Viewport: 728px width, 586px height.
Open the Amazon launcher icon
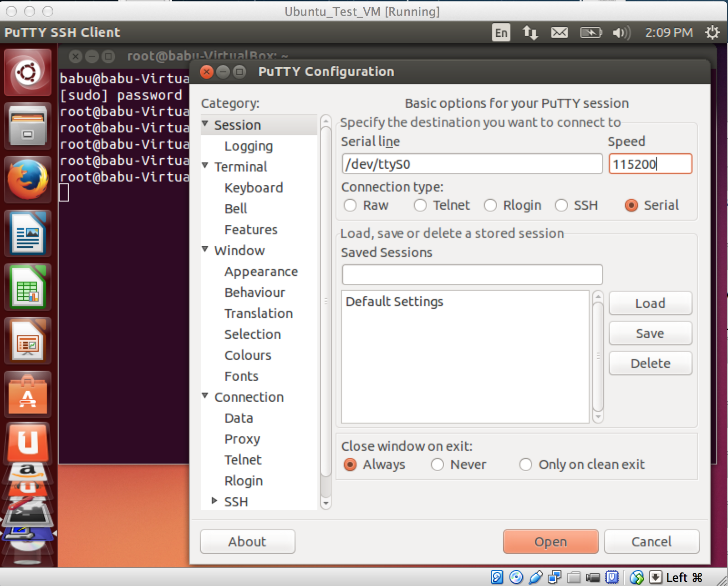click(x=28, y=472)
